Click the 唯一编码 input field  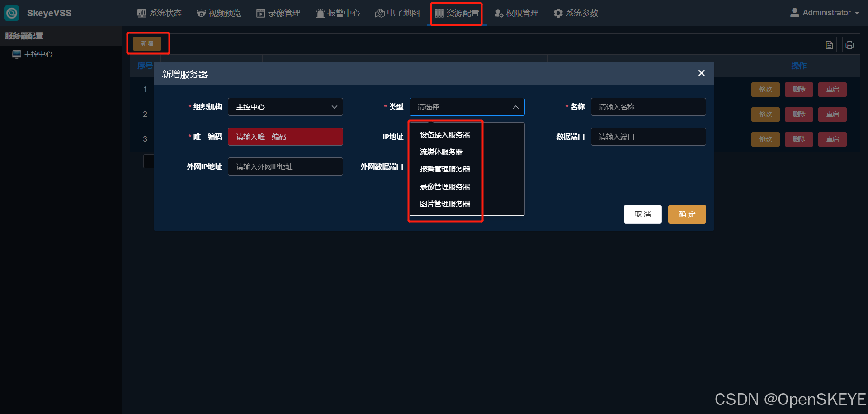(x=285, y=137)
